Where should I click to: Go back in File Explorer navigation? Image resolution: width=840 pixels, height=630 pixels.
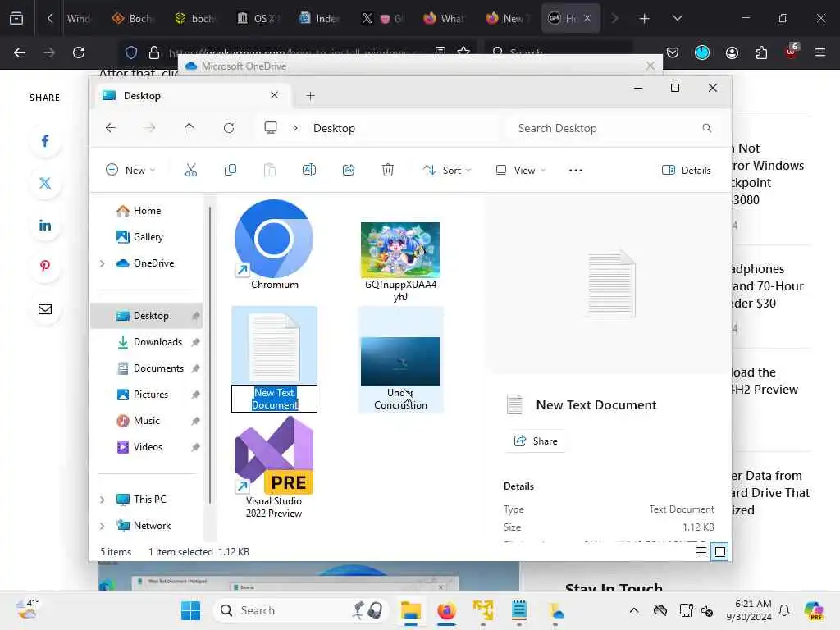[111, 128]
